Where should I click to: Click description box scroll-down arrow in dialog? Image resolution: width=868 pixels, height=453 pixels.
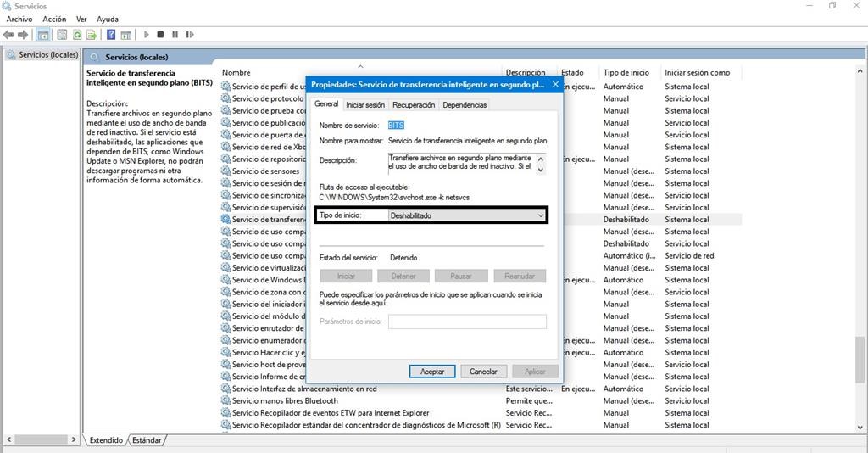pos(541,170)
